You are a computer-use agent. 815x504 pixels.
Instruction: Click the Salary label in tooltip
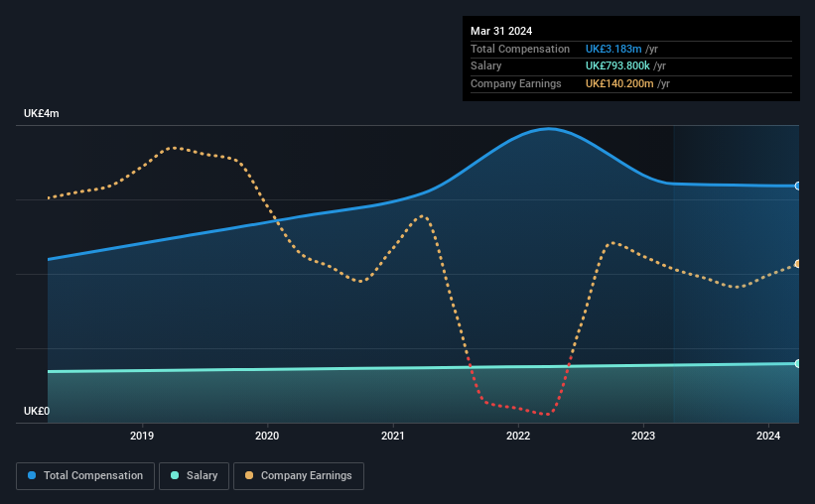486,66
